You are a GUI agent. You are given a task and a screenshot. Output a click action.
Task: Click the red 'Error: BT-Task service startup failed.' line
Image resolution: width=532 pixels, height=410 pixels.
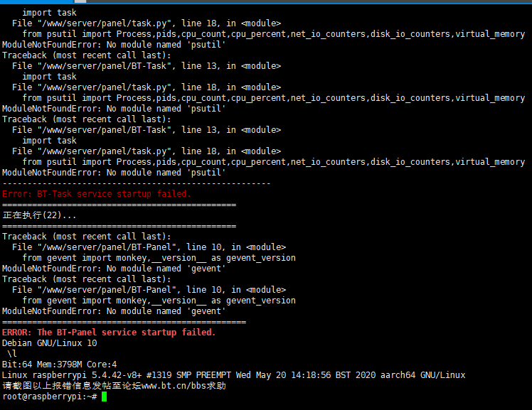click(x=97, y=194)
